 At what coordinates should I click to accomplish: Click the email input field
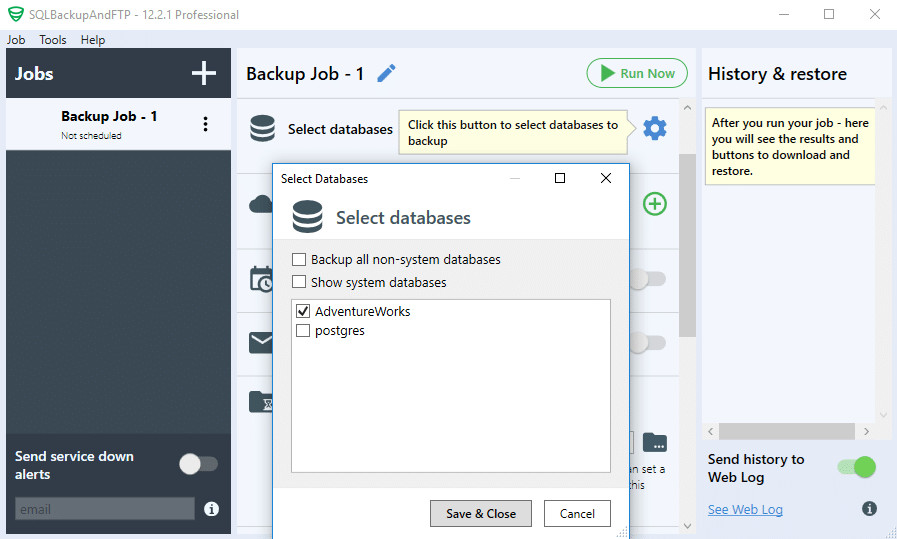pyautogui.click(x=105, y=509)
